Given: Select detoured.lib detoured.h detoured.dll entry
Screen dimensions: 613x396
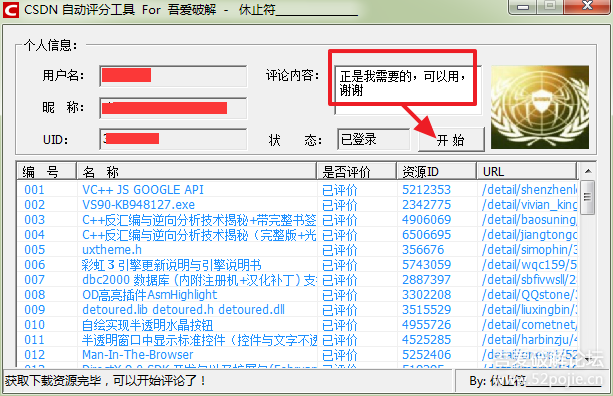Looking at the screenshot, I should [x=183, y=310].
